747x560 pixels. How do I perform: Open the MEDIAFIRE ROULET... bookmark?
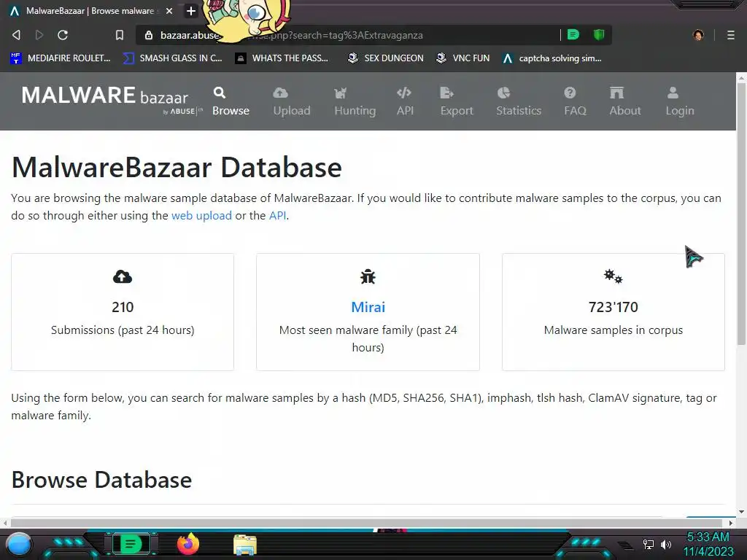[x=60, y=58]
